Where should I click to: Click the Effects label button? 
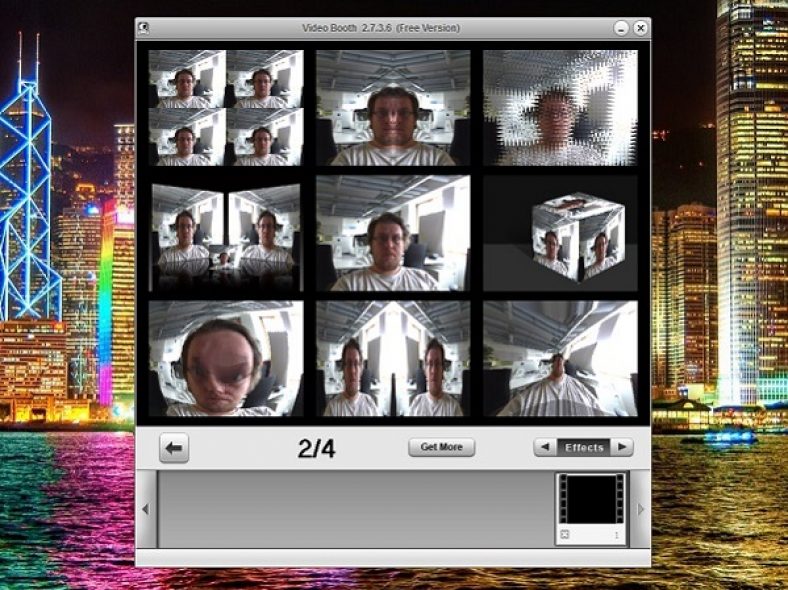(x=584, y=447)
